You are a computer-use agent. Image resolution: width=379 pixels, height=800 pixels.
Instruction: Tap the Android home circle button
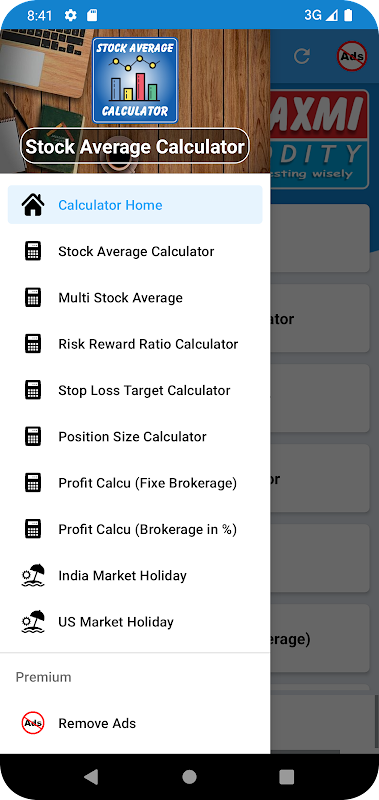[x=189, y=777]
